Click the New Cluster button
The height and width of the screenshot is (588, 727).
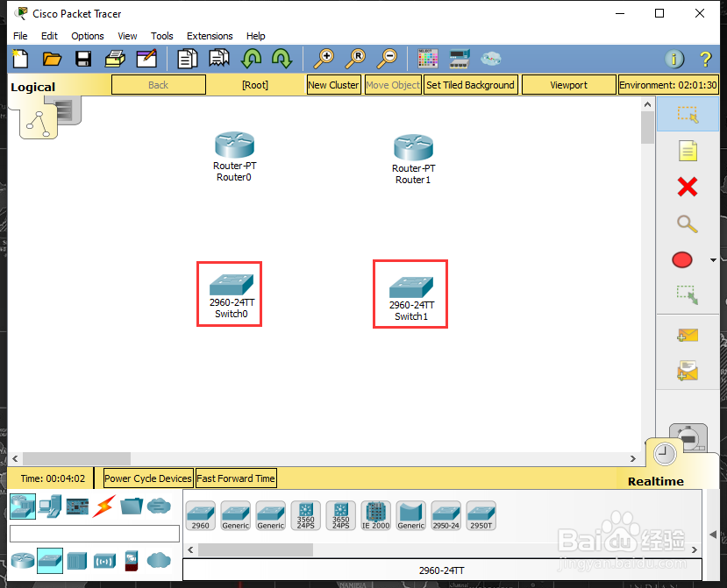click(333, 85)
